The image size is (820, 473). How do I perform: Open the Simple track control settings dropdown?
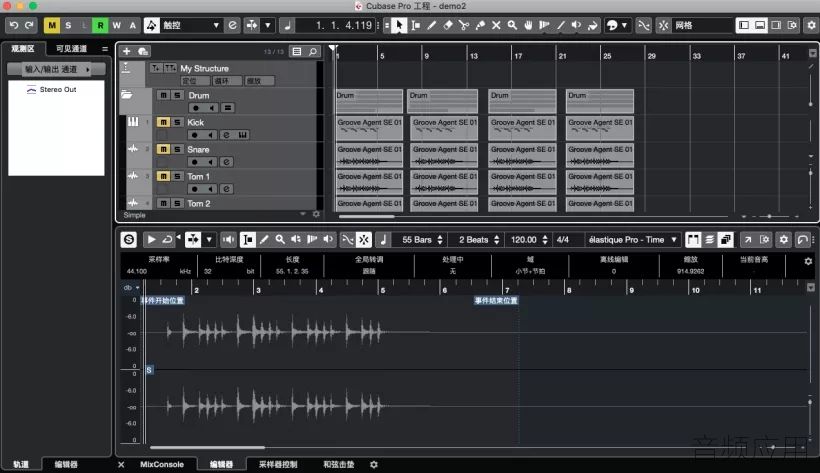coord(303,215)
